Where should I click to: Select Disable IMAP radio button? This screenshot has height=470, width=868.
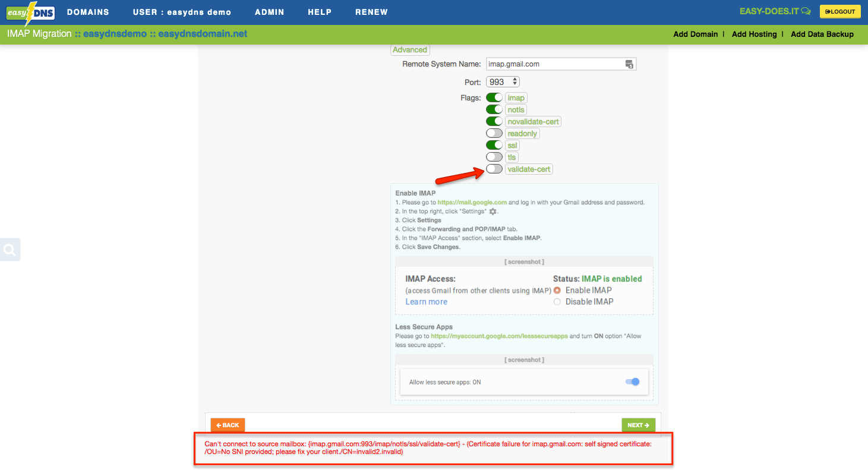[557, 302]
